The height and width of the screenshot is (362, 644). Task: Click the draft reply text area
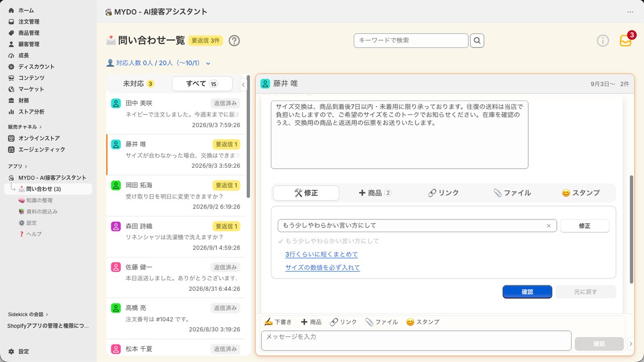400,135
